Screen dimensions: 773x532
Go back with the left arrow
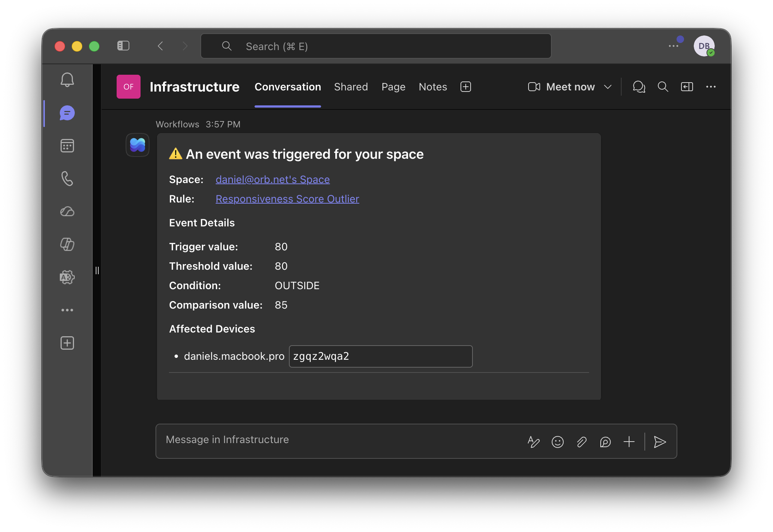point(161,46)
